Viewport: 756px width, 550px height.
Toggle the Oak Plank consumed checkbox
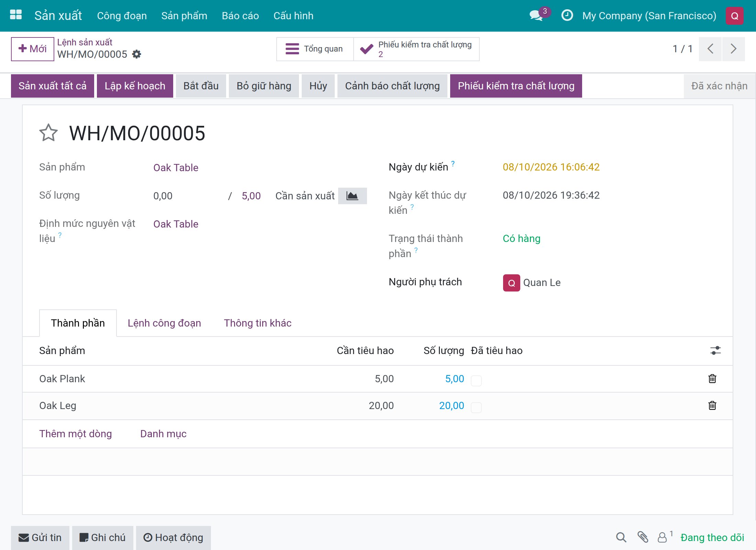click(476, 381)
